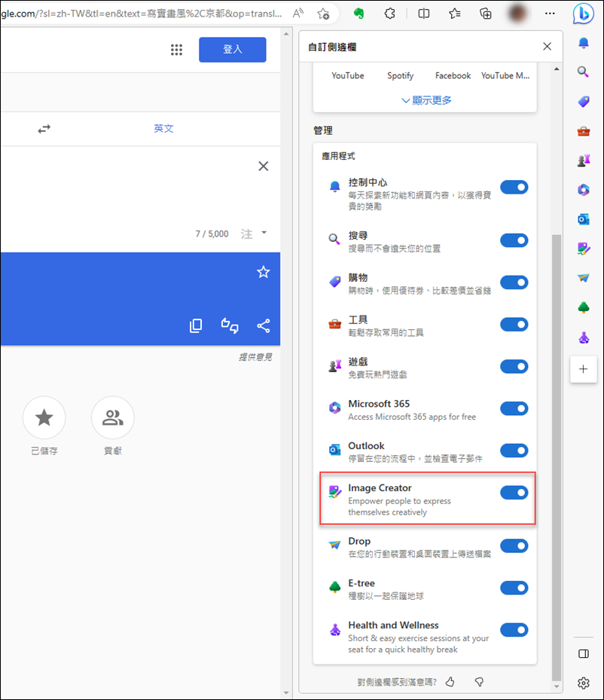Screen dimensions: 604x700
Task: Disable the Image Creator switch
Action: (x=514, y=492)
